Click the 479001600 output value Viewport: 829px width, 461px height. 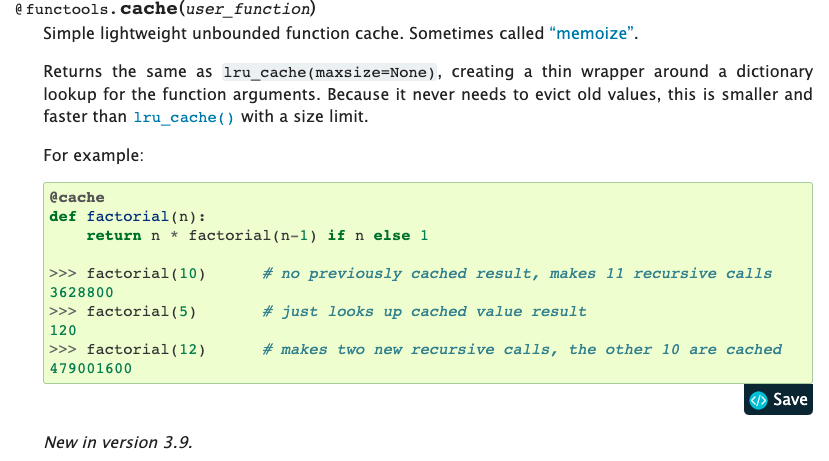click(91, 369)
